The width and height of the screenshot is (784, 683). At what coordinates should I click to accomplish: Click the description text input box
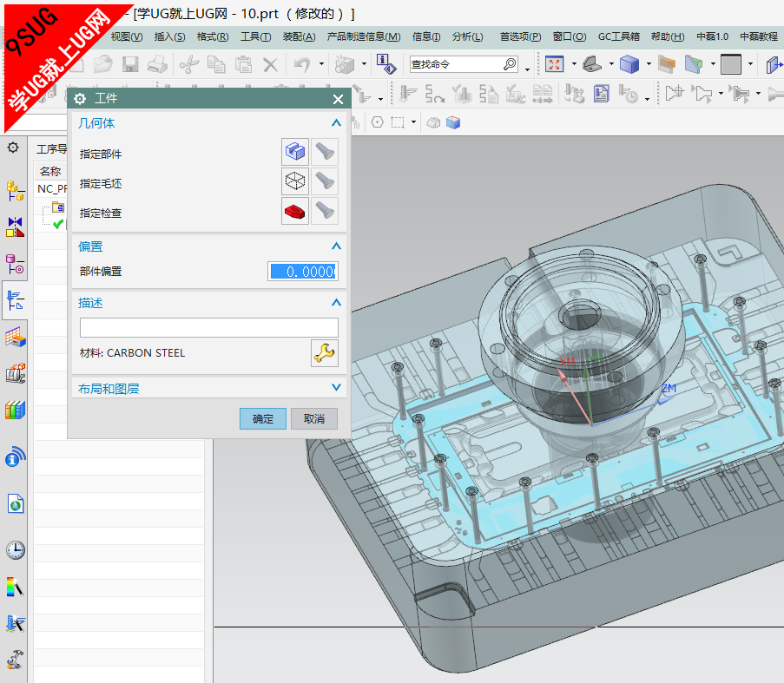pos(209,328)
